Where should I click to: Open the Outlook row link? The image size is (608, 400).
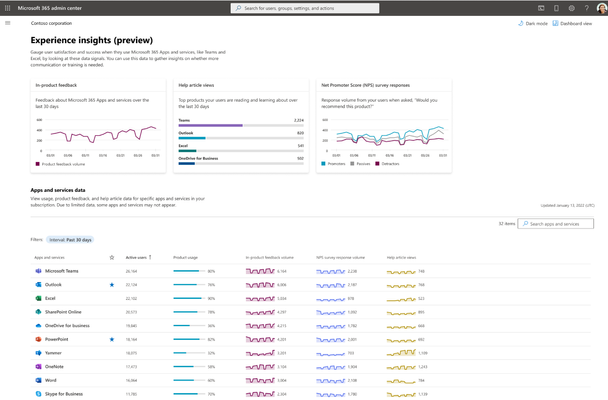coord(53,284)
